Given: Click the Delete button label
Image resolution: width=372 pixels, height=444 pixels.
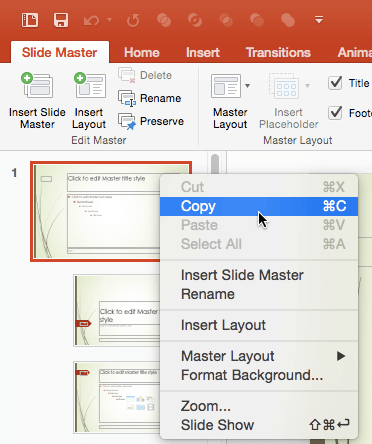Looking at the screenshot, I should [x=156, y=75].
